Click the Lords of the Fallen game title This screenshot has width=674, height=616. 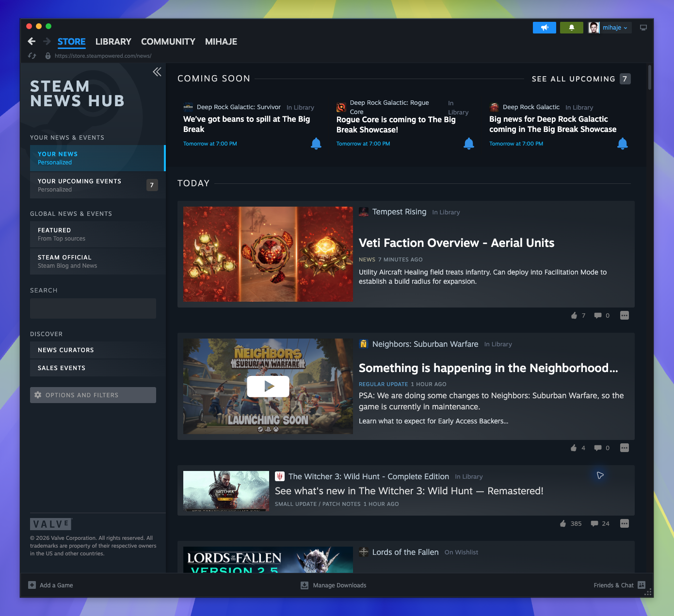(x=405, y=552)
